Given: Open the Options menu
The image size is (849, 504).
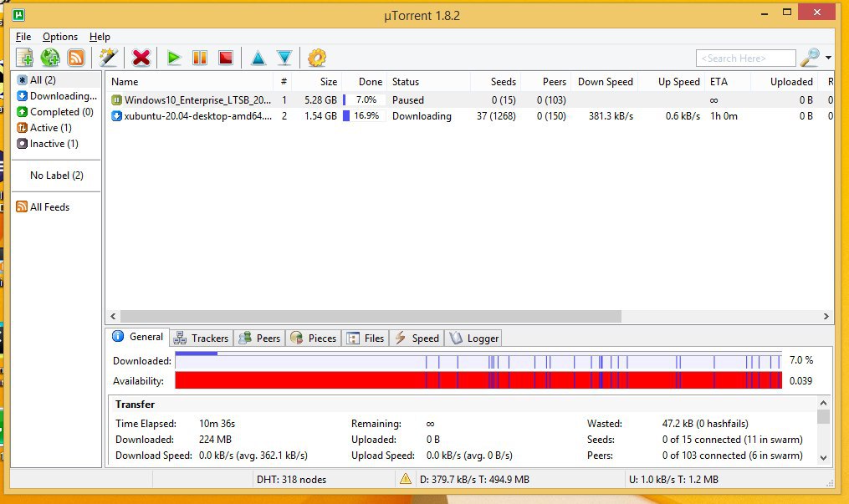Looking at the screenshot, I should point(60,36).
